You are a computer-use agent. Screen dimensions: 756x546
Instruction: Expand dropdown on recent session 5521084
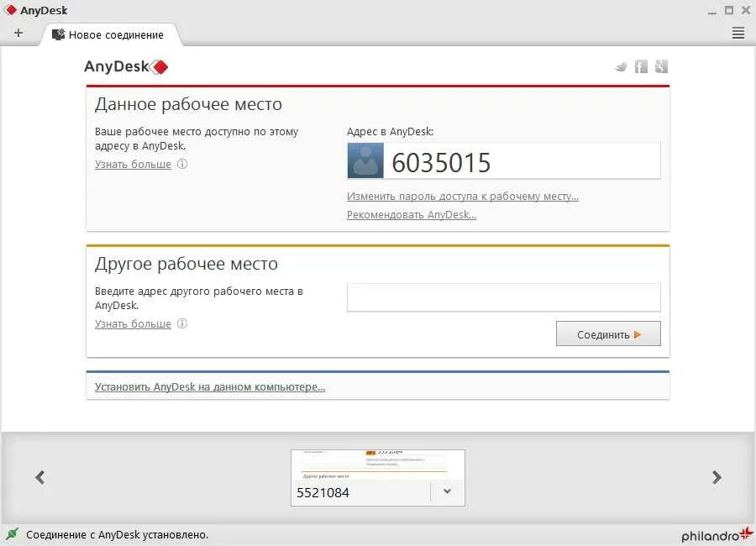448,491
